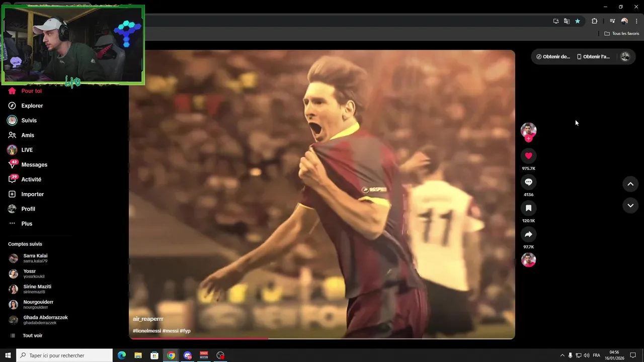Open the Importer upload page
The image size is (644, 362).
click(x=26, y=194)
